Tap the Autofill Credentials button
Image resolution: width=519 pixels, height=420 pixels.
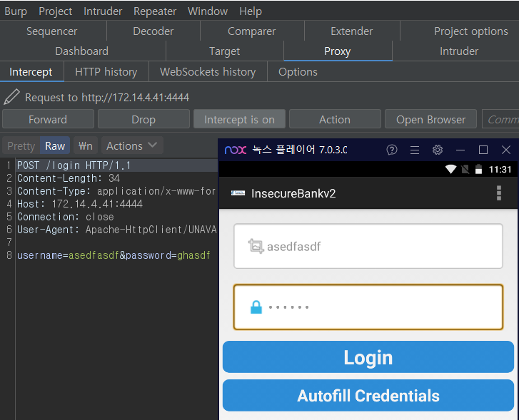(x=368, y=396)
